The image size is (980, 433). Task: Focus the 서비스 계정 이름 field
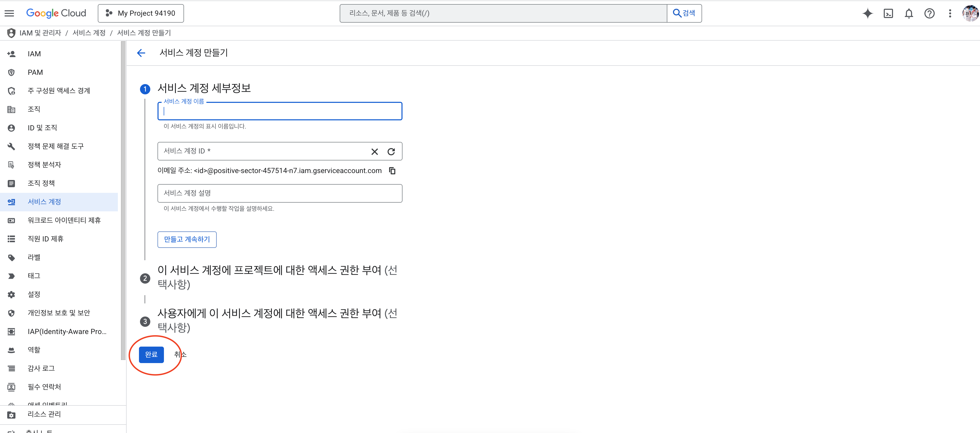[280, 111]
